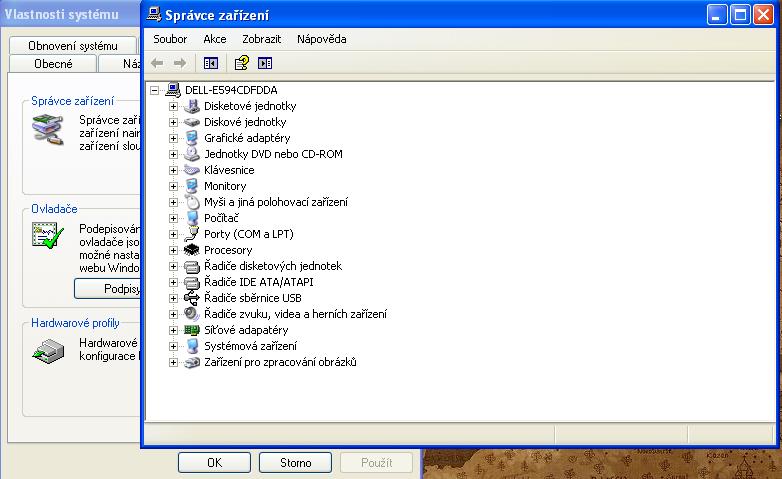Click the Hardwarové profily icon
This screenshot has width=782, height=479.
48,351
